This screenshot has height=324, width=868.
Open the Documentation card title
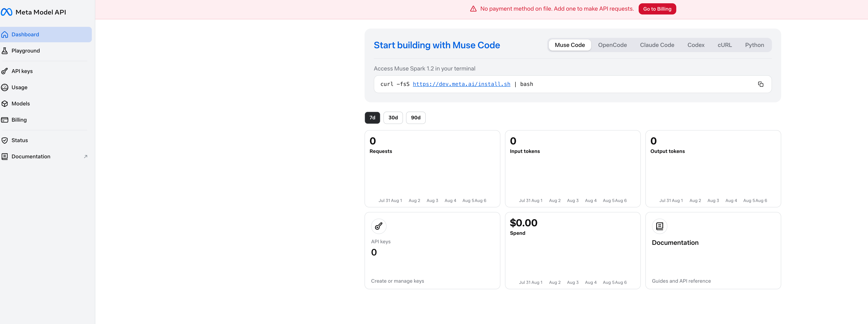click(x=675, y=243)
